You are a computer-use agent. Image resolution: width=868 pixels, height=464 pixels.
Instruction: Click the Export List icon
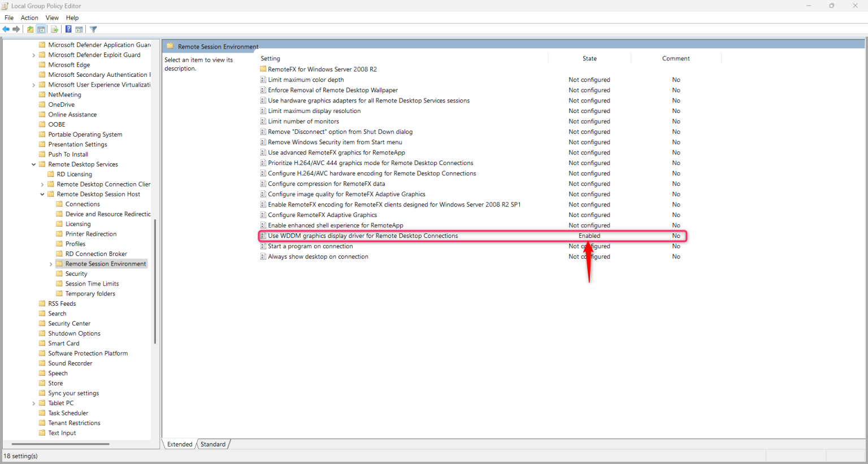tap(54, 29)
